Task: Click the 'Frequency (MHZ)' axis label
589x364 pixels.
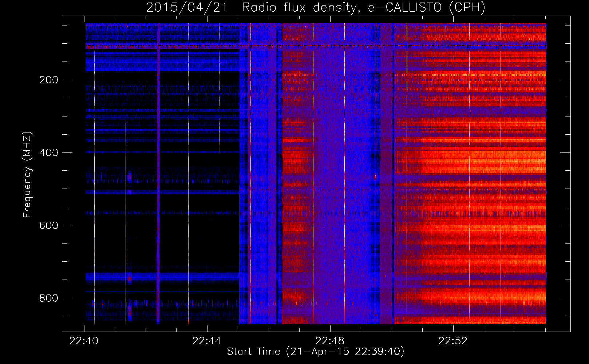Action: coord(27,175)
